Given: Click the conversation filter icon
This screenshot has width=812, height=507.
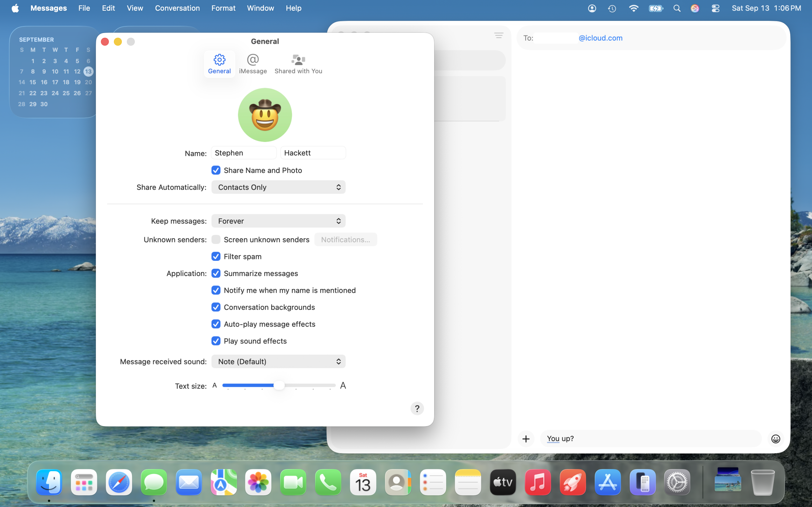Looking at the screenshot, I should click(x=499, y=35).
